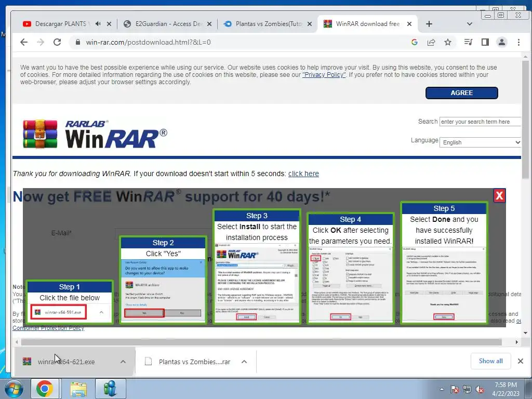This screenshot has width=532, height=399.
Task: Open Google icon in address bar
Action: pyautogui.click(x=414, y=42)
